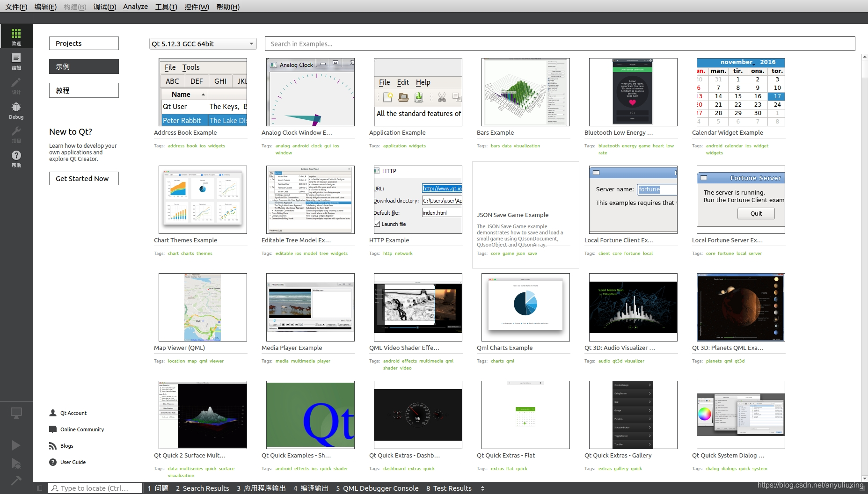Select the 教程 tutorials button
Viewport: 868px width, 494px height.
pyautogui.click(x=84, y=90)
